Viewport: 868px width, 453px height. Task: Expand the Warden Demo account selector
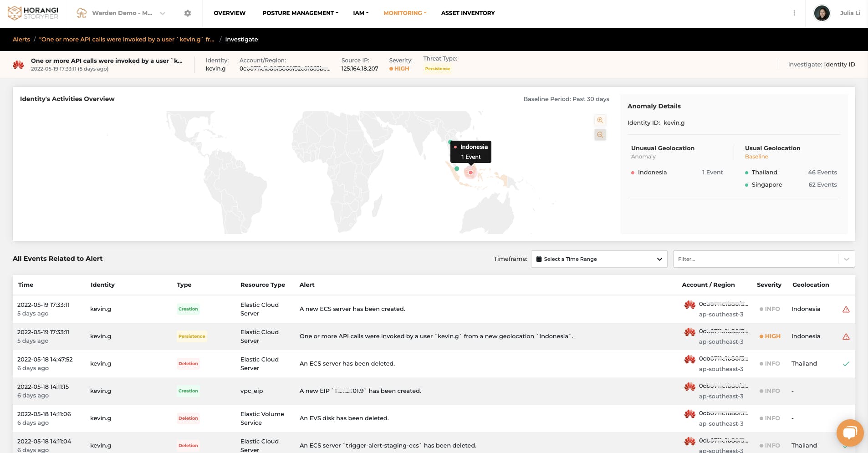163,13
